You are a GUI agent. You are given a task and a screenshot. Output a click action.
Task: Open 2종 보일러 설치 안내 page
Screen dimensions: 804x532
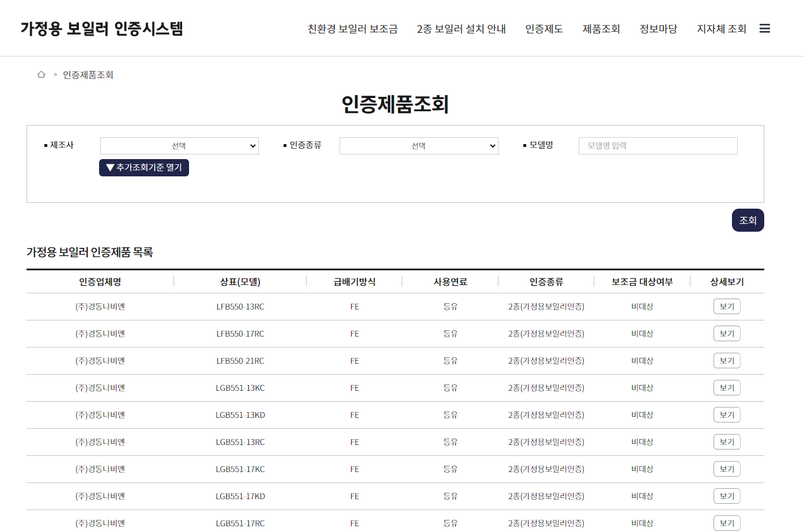pos(460,28)
